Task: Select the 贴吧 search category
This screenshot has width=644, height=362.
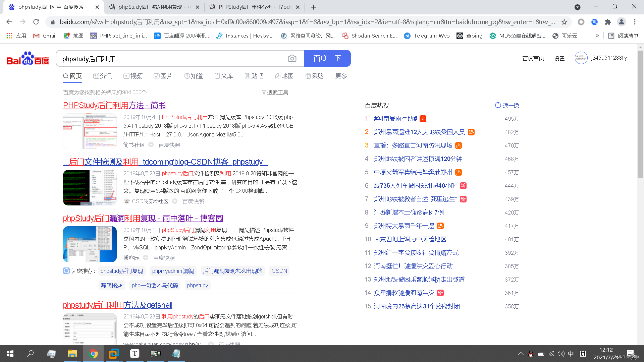Action: coord(254,76)
